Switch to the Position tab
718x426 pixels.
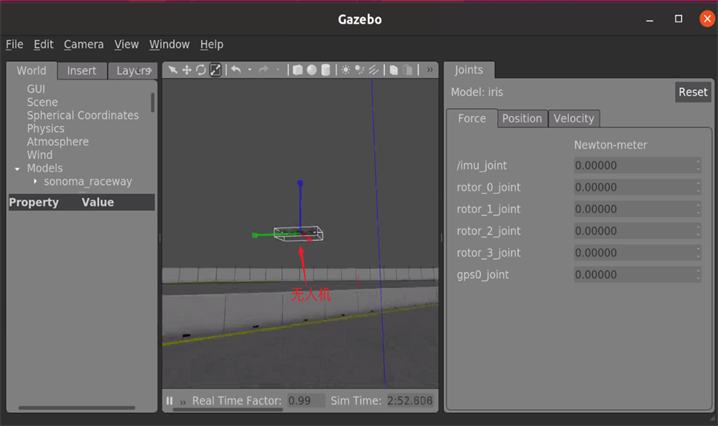521,118
